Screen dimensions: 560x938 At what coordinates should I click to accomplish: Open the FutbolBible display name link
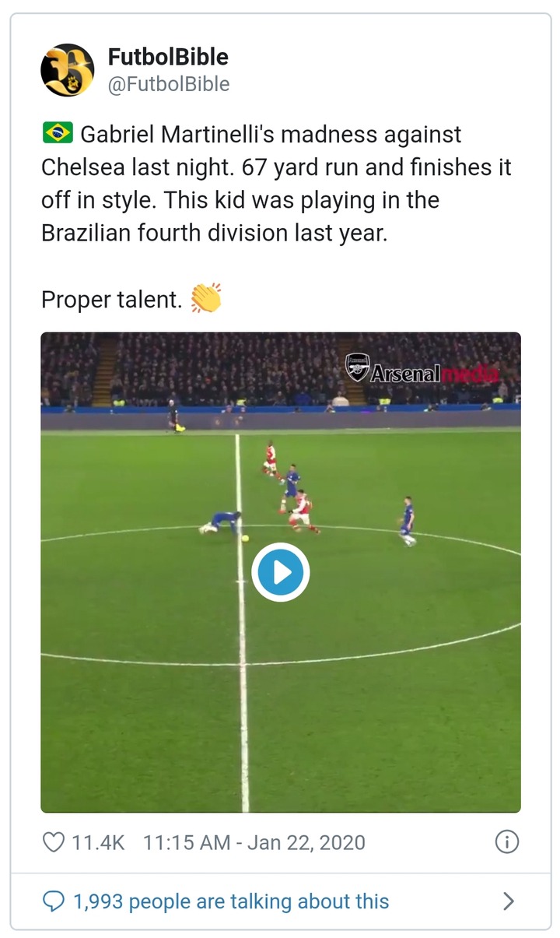(x=168, y=57)
